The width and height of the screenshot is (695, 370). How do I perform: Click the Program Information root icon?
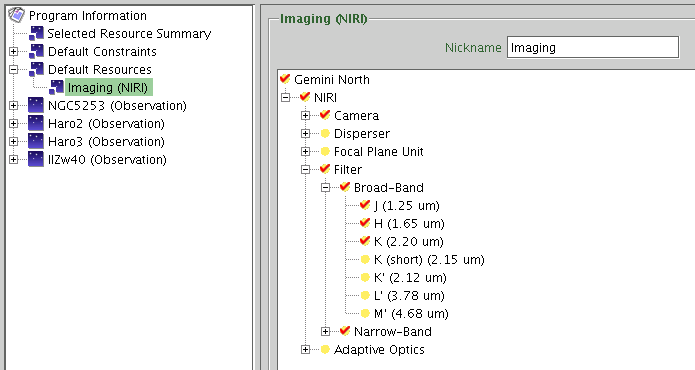coord(16,15)
